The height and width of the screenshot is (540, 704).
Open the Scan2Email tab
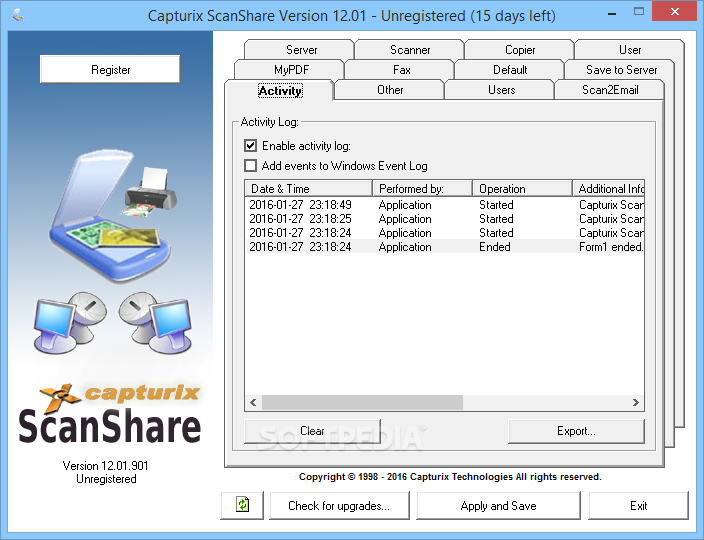click(610, 90)
